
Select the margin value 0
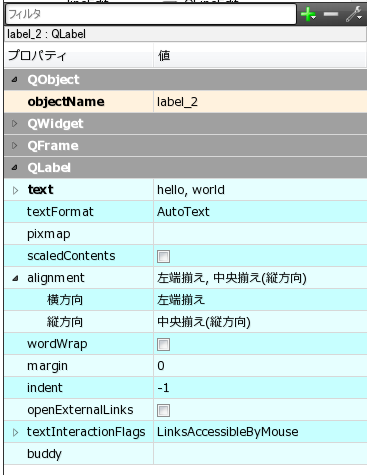161,366
